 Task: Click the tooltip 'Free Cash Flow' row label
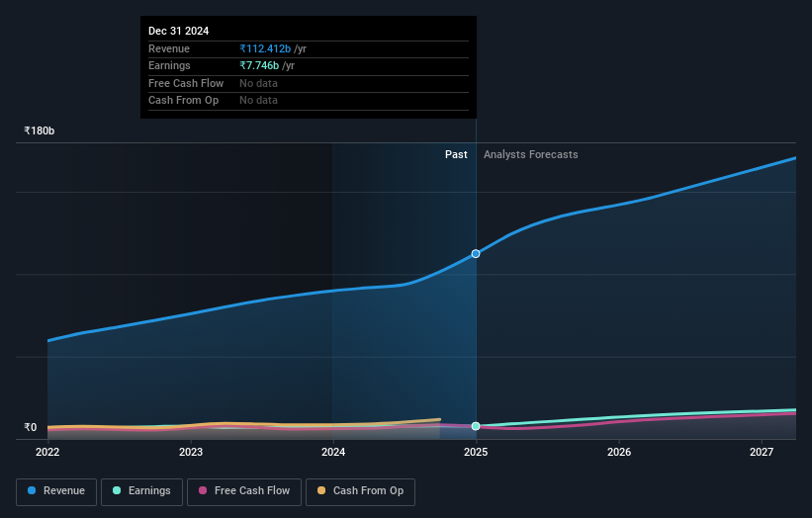point(186,83)
